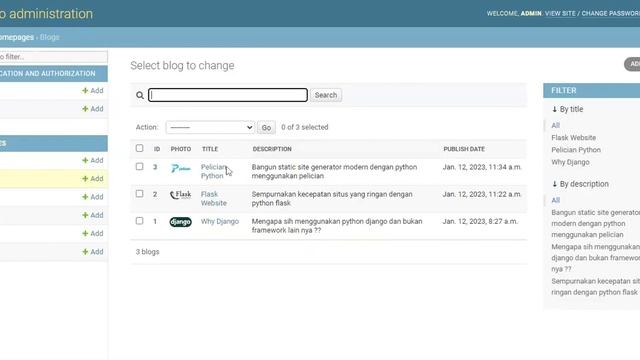Tick the checkbox for the Flask Website row
The height and width of the screenshot is (360, 640).
pos(140,194)
